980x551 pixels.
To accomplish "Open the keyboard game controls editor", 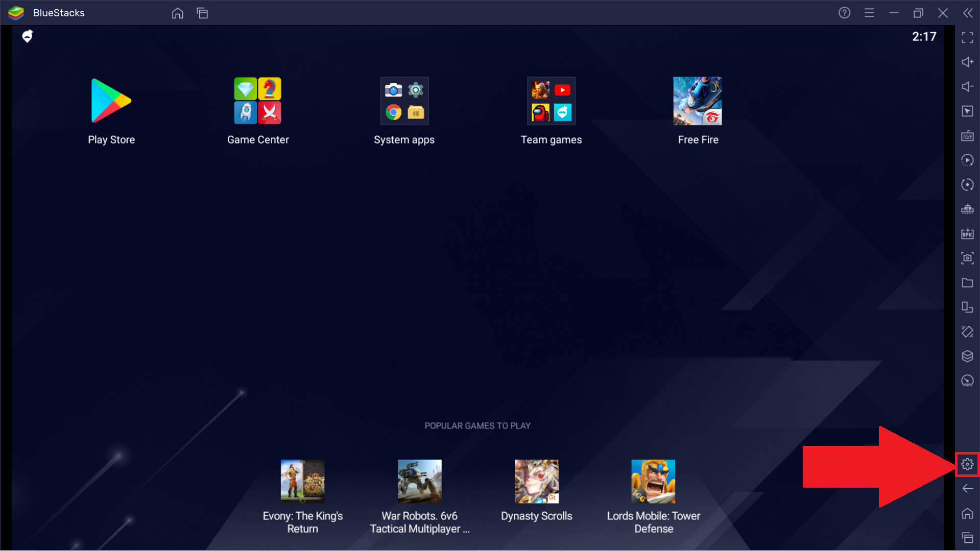I will tap(967, 135).
